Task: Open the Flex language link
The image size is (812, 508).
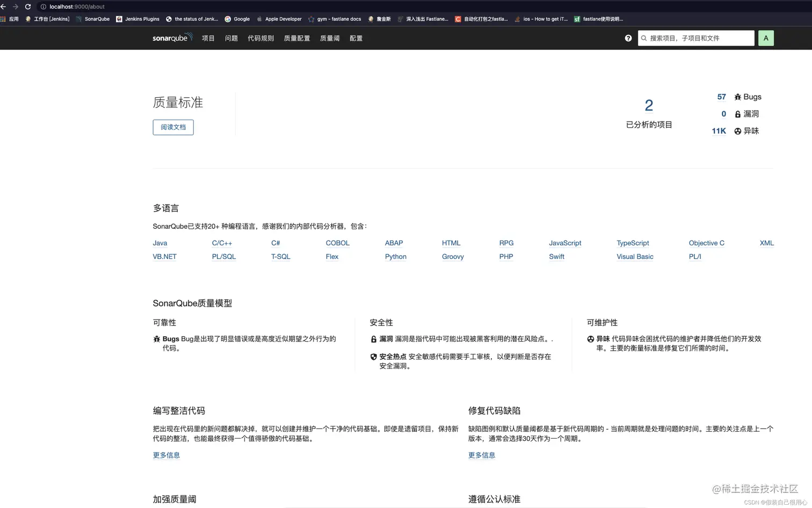Action: pyautogui.click(x=332, y=257)
